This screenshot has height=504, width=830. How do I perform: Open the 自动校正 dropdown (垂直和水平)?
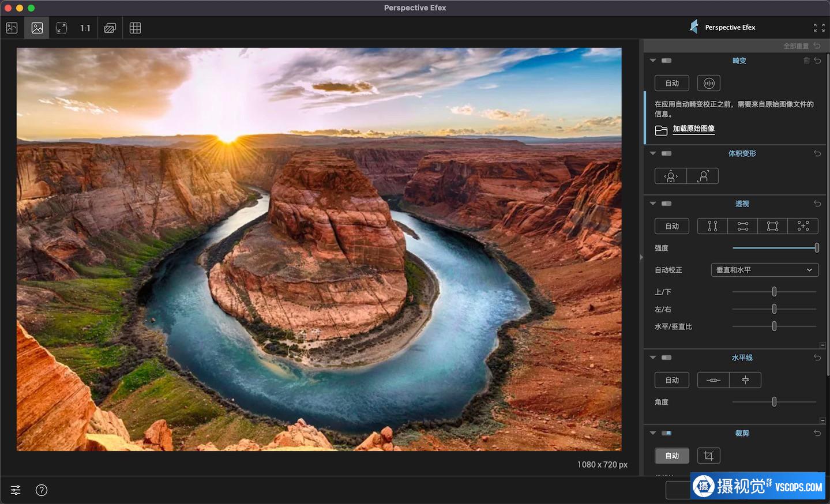coord(764,270)
